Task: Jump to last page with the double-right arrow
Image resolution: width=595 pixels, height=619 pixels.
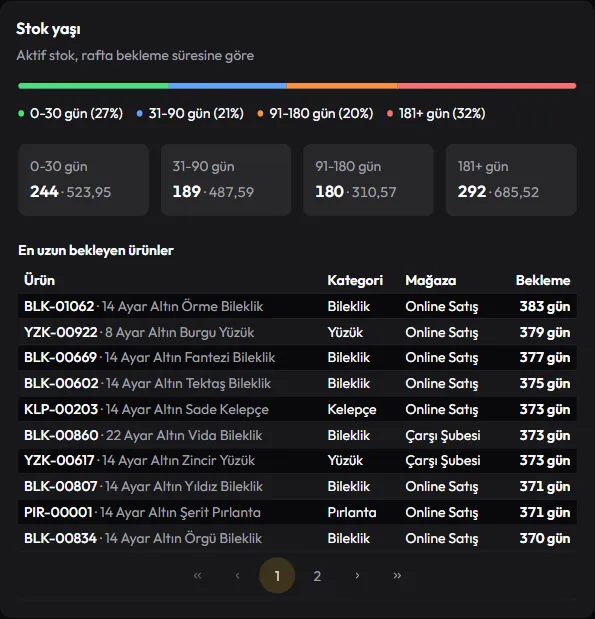Action: coord(397,576)
